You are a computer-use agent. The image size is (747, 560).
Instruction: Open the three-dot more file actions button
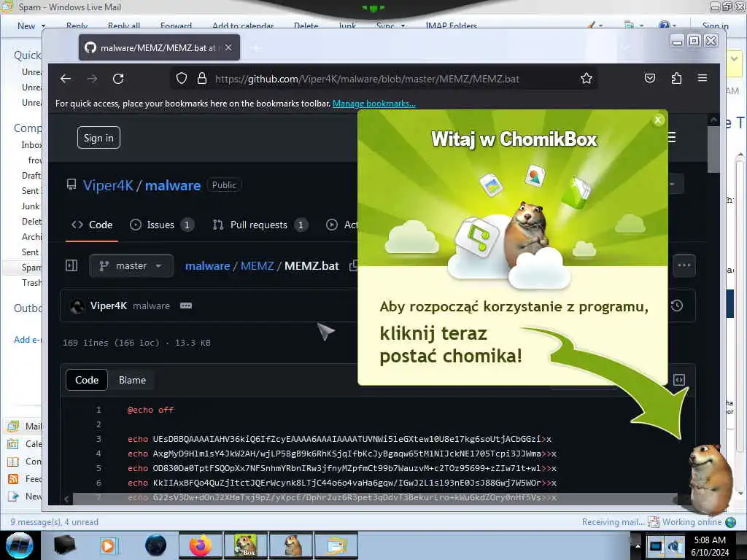pos(684,265)
